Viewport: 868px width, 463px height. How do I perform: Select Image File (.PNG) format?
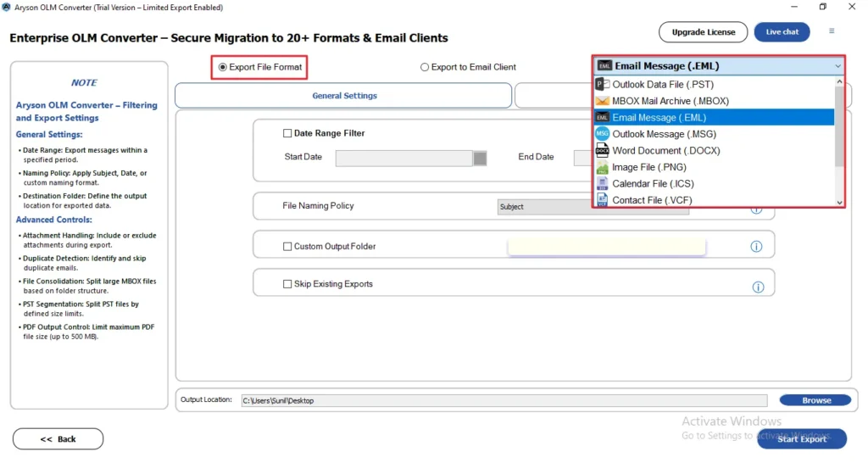click(x=714, y=167)
